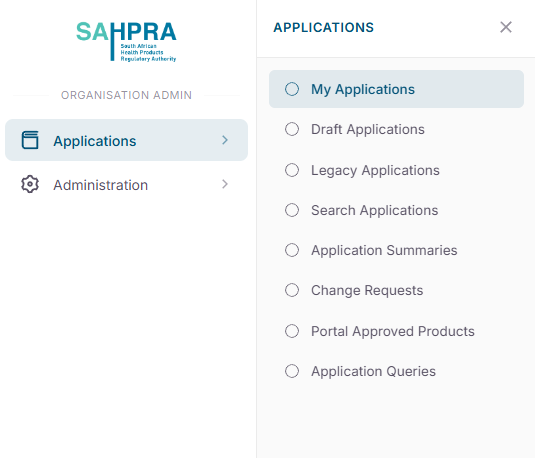Image resolution: width=535 pixels, height=458 pixels.
Task: Close the Applications panel with X
Action: pos(506,27)
